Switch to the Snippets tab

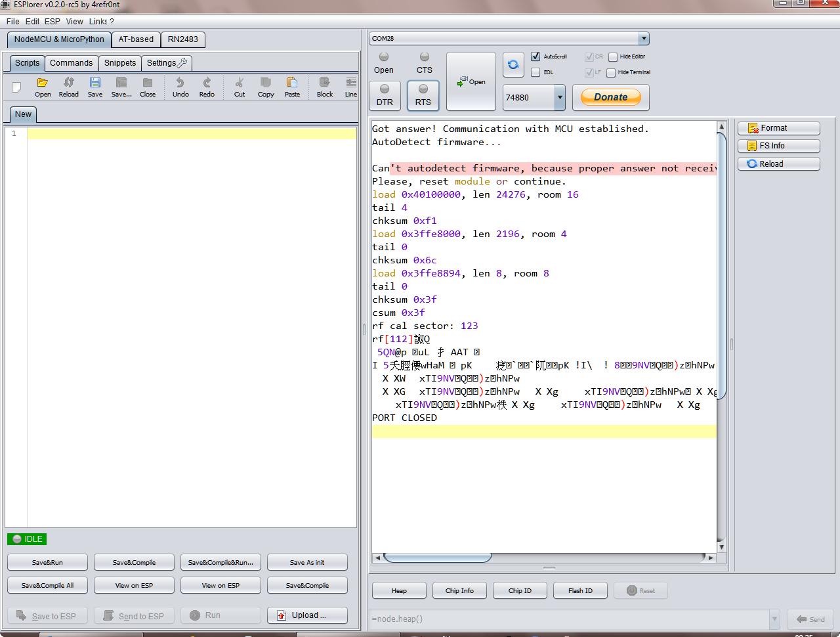point(120,63)
